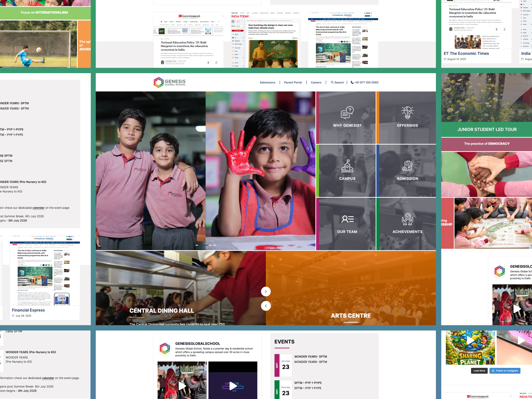This screenshot has height=399, width=532.
Task: Click the calendar icon beside August 14, 2025
Action: (445, 59)
